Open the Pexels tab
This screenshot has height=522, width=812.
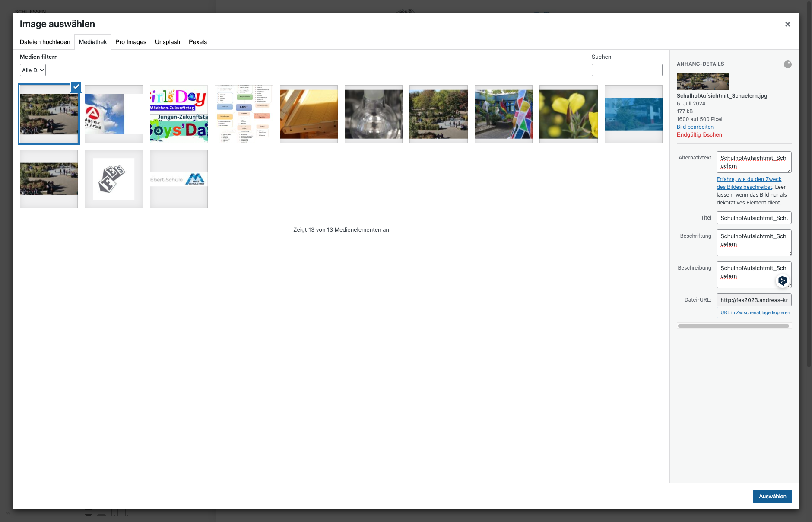[x=197, y=42]
